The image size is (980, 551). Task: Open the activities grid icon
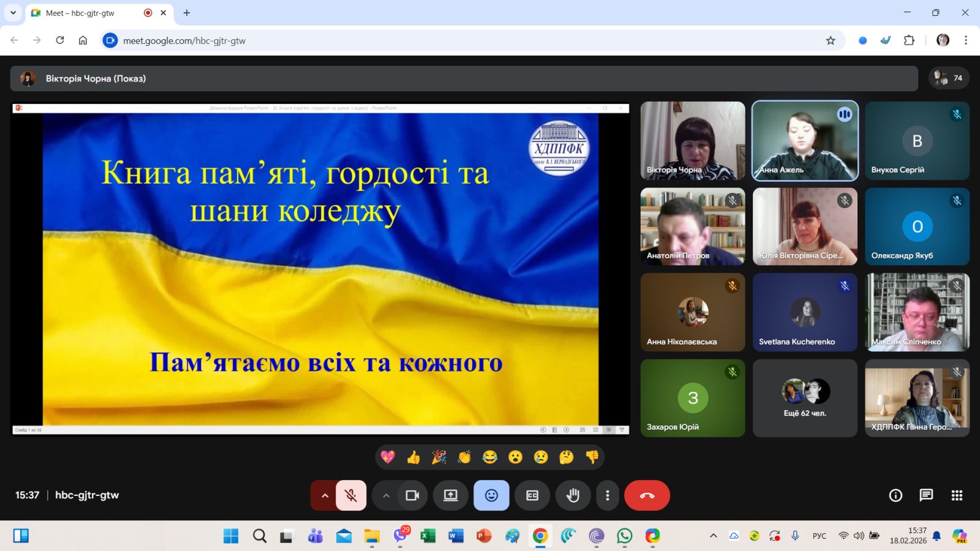click(x=957, y=495)
